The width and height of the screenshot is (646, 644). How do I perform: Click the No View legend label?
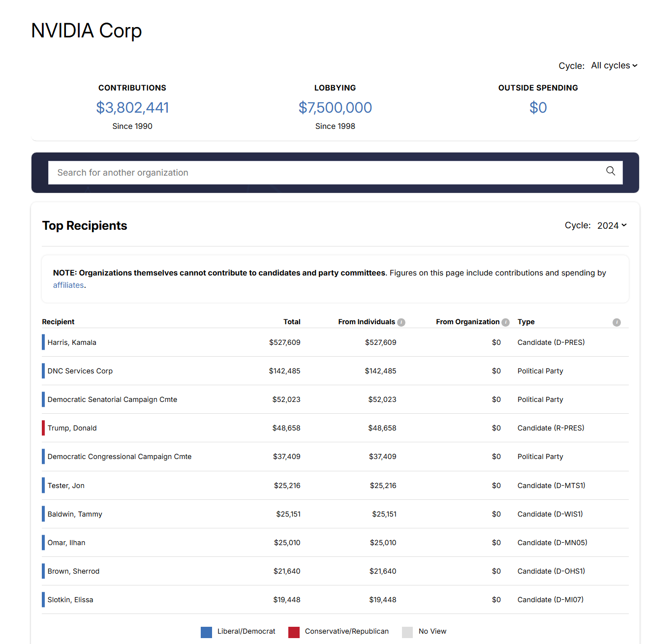pos(432,631)
